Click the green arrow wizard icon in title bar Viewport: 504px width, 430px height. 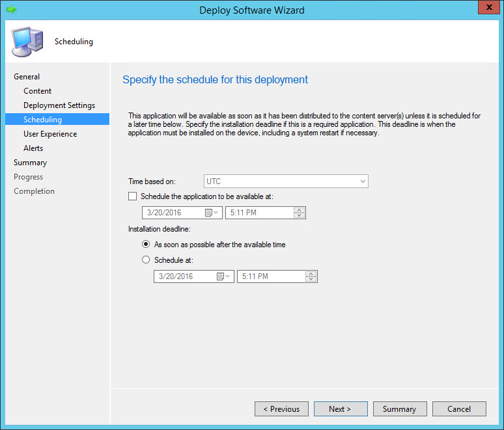[x=11, y=10]
